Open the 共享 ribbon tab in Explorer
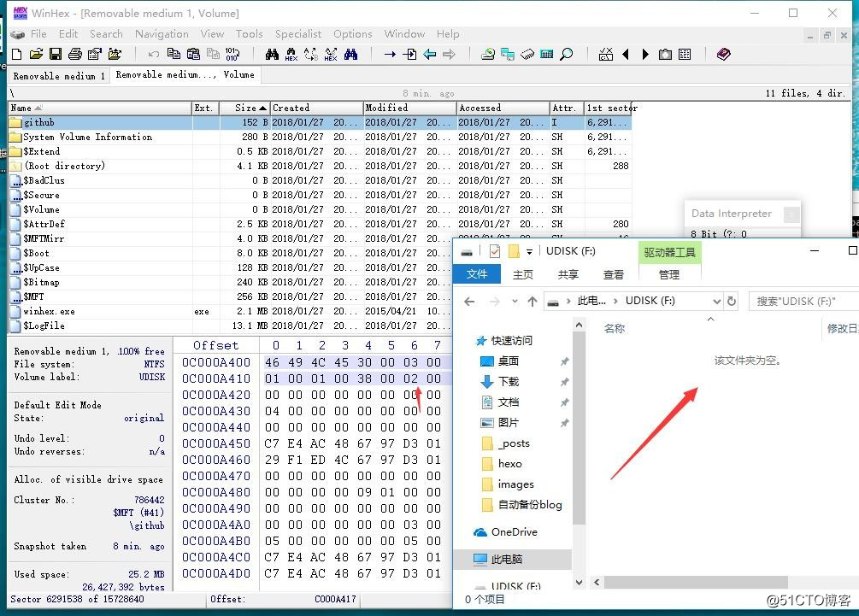 click(x=568, y=274)
